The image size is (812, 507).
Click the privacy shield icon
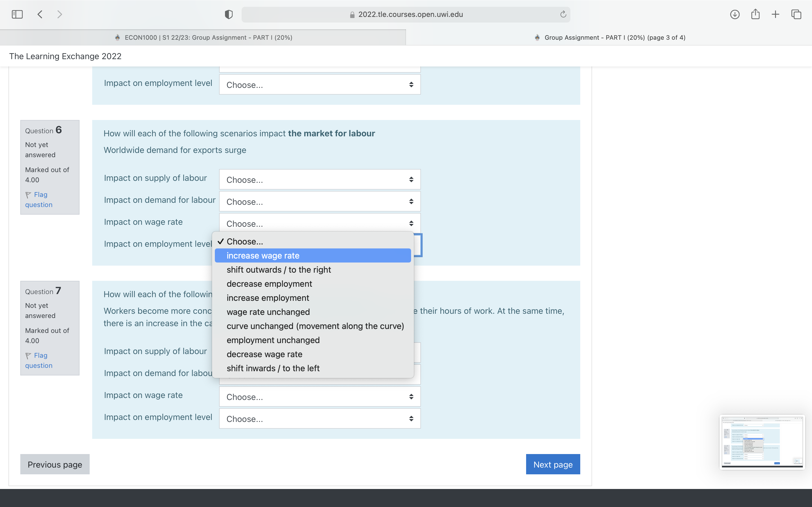(228, 14)
